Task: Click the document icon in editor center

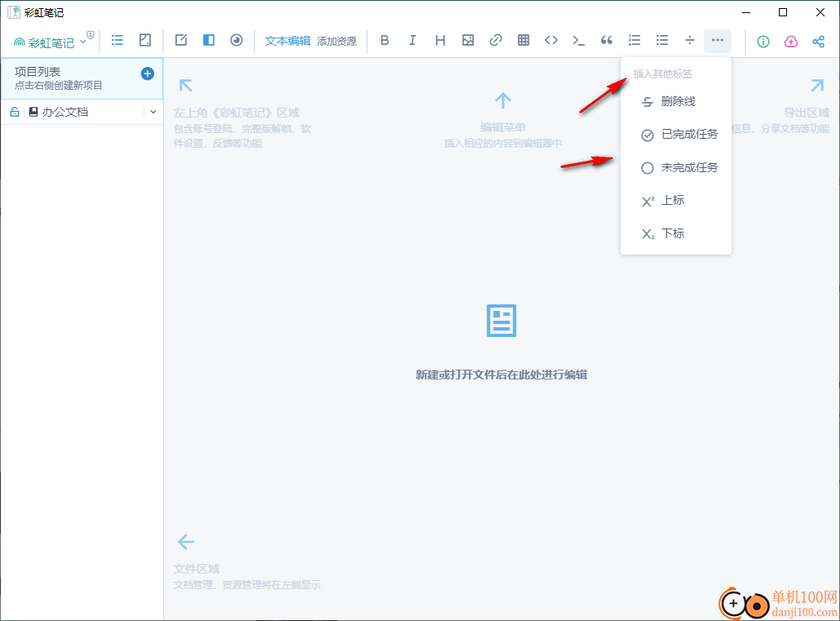Action: (502, 321)
